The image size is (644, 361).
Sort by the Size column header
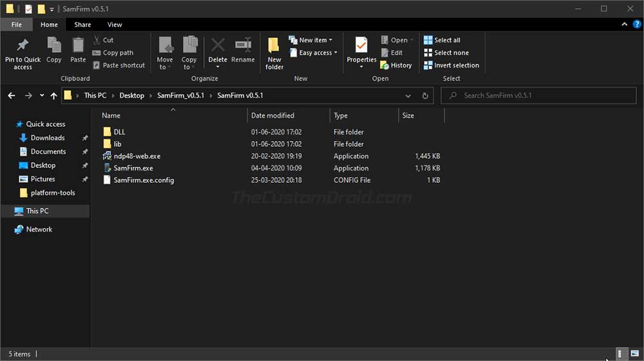408,116
